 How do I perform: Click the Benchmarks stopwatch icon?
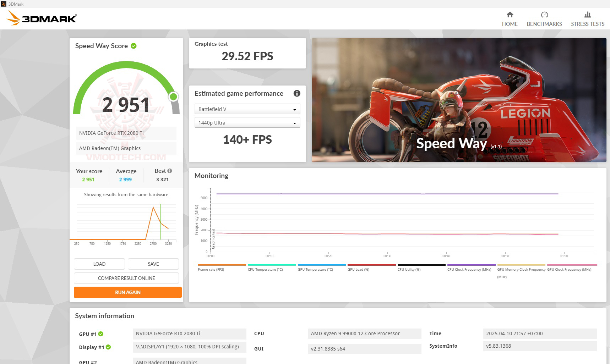coord(544,15)
